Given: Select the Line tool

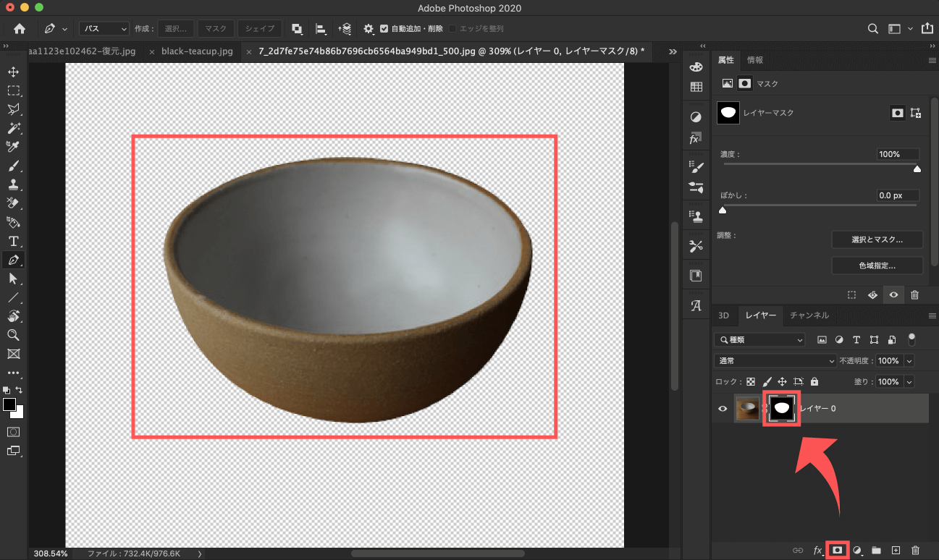Looking at the screenshot, I should (x=14, y=298).
